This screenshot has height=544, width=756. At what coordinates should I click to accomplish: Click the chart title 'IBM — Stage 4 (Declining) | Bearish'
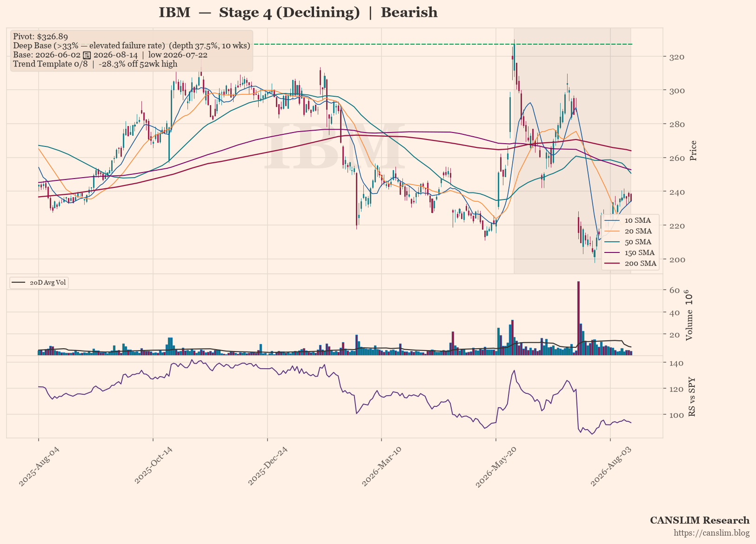[x=298, y=13]
